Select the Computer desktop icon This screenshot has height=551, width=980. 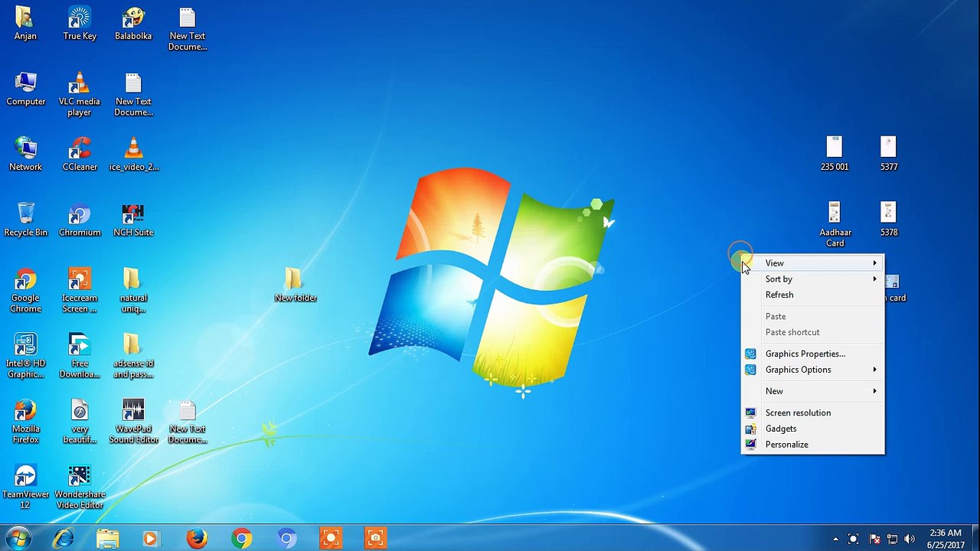[25, 90]
